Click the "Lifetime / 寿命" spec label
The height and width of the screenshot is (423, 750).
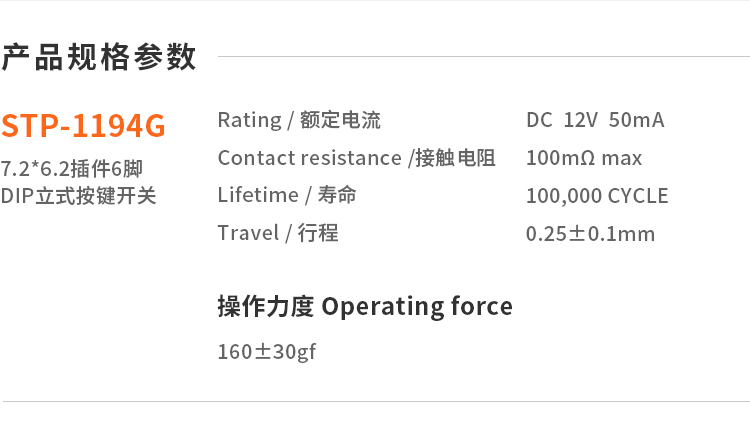click(x=287, y=195)
